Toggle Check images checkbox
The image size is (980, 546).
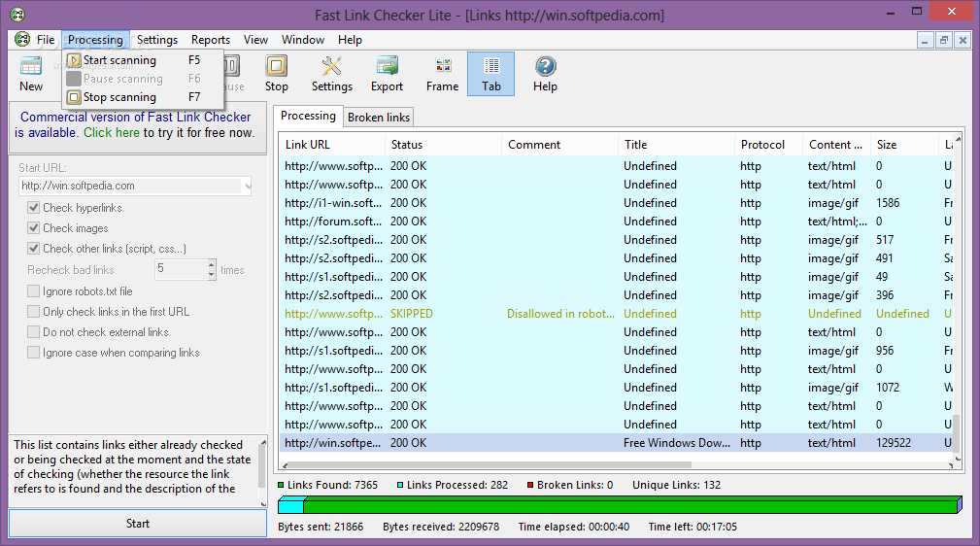[x=34, y=228]
